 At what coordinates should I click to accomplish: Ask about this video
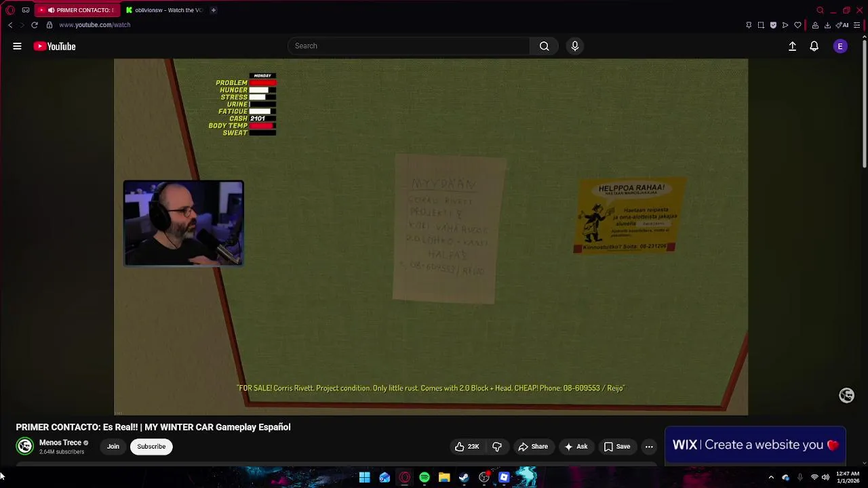(x=576, y=447)
